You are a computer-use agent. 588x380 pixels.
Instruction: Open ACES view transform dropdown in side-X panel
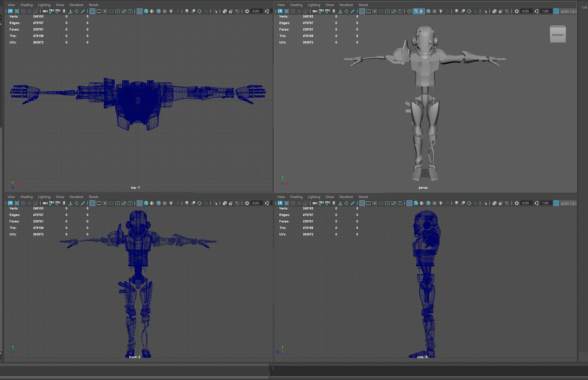(568, 203)
